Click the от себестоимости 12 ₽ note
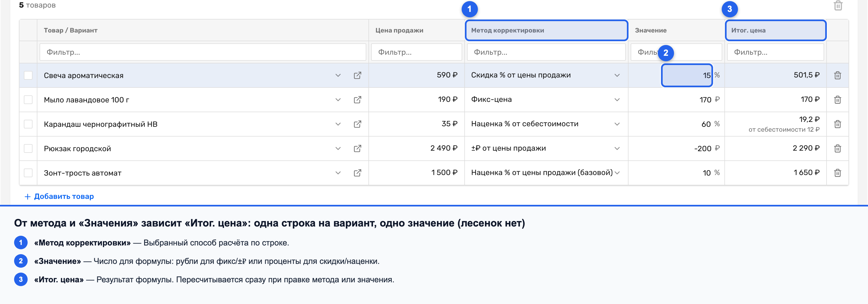This screenshot has width=868, height=304. pos(784,130)
